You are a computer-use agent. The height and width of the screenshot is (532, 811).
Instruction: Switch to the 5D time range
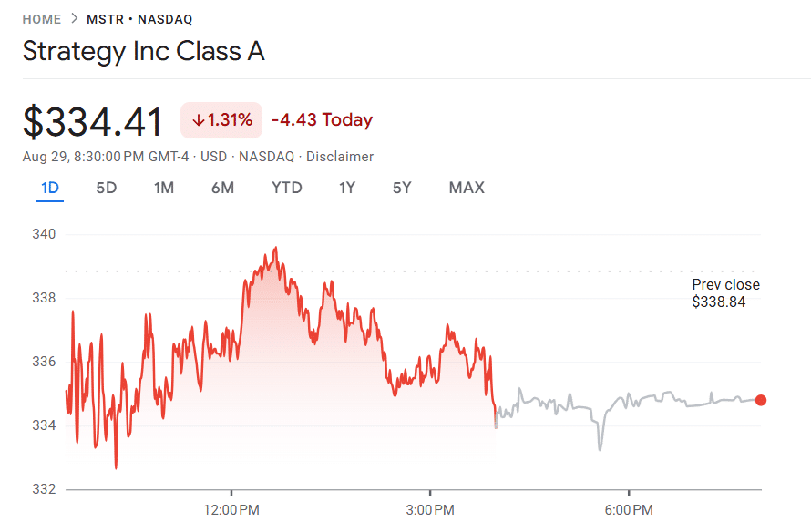[106, 188]
